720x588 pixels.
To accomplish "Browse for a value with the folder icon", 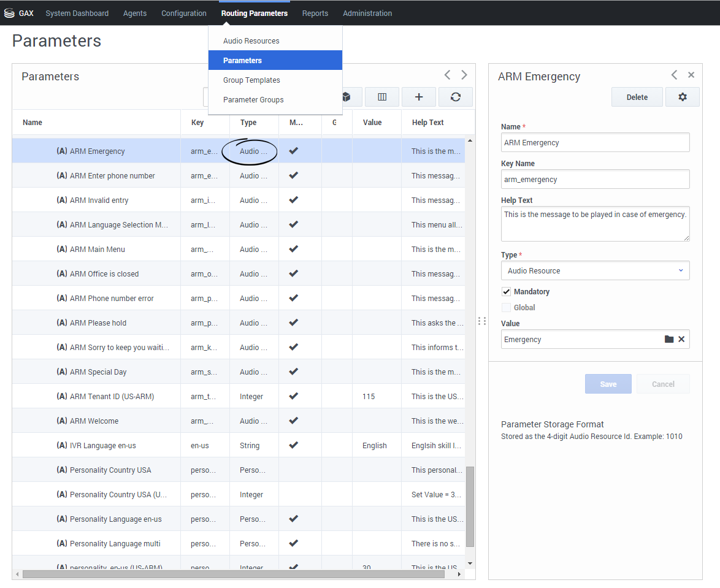I will pos(669,339).
